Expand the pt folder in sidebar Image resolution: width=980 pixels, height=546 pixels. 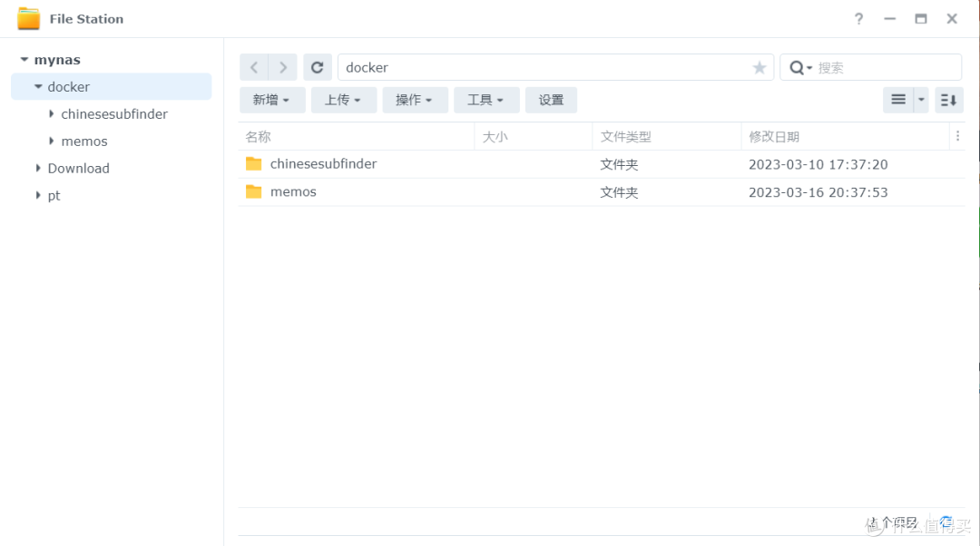[40, 195]
